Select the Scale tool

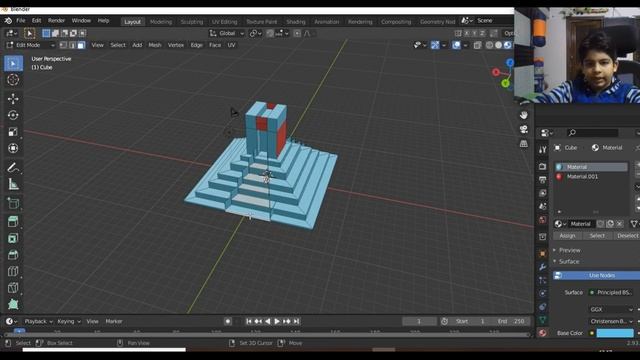pos(13,132)
